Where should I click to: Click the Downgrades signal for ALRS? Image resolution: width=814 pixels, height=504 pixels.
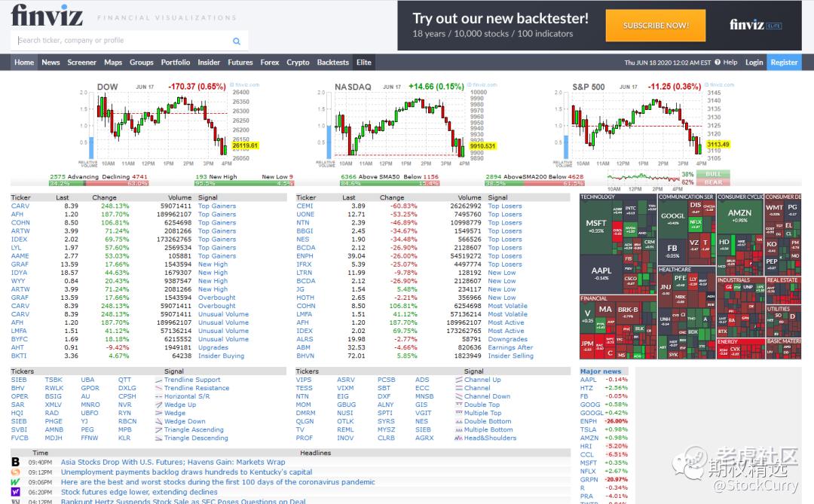tap(508, 340)
